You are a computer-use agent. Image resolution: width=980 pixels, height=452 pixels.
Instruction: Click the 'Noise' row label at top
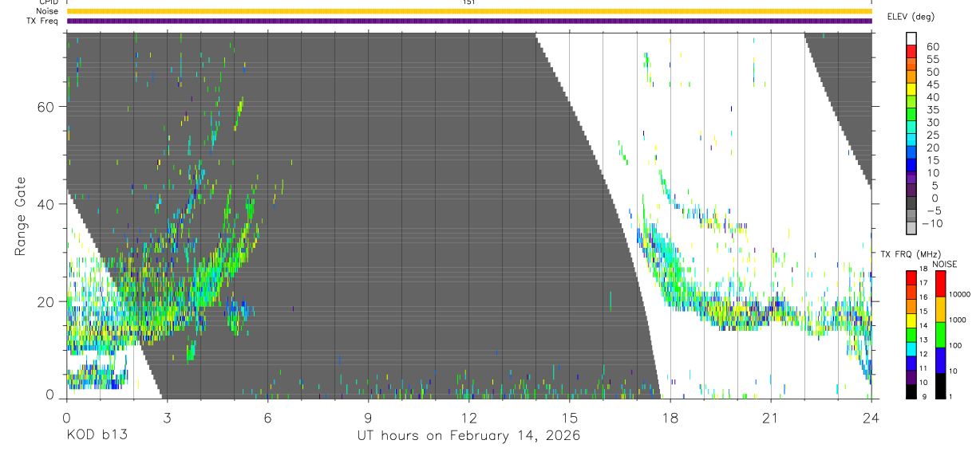tap(48, 11)
